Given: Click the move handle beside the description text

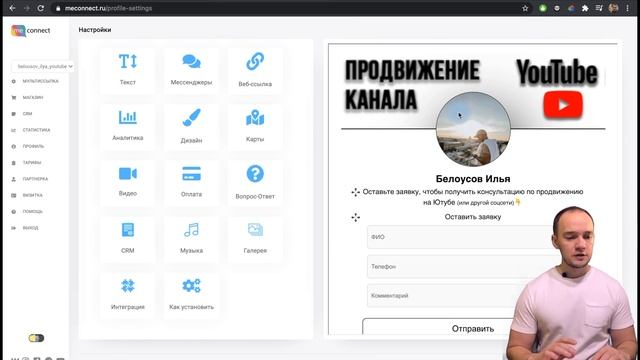Looking at the screenshot, I should [x=356, y=192].
